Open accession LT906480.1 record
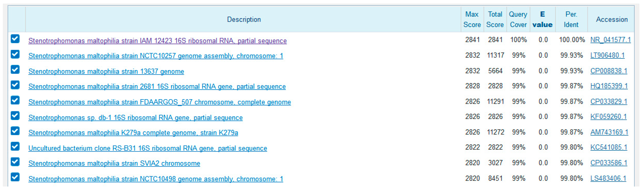 click(x=607, y=55)
